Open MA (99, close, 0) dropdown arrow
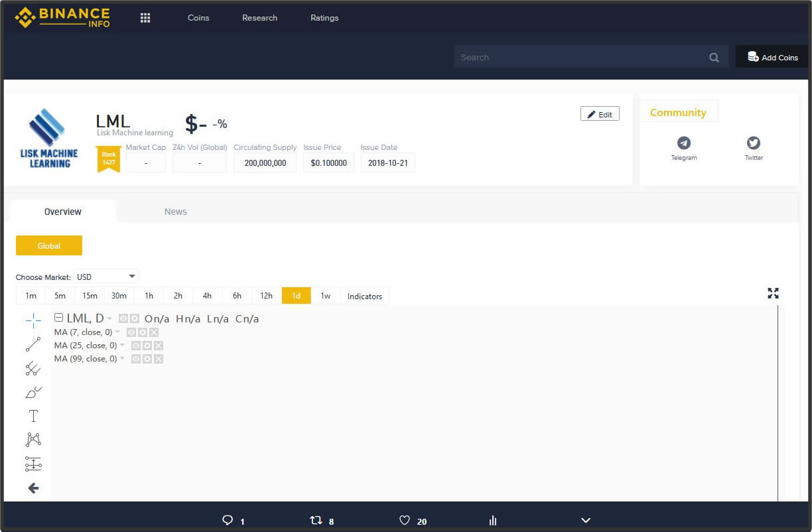Viewport: 812px width, 532px height. point(123,359)
